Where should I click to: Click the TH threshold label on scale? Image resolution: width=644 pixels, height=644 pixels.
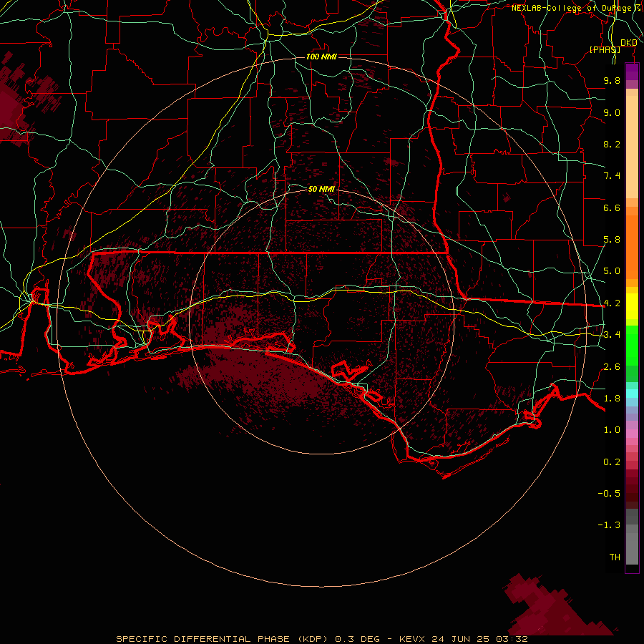tap(615, 557)
